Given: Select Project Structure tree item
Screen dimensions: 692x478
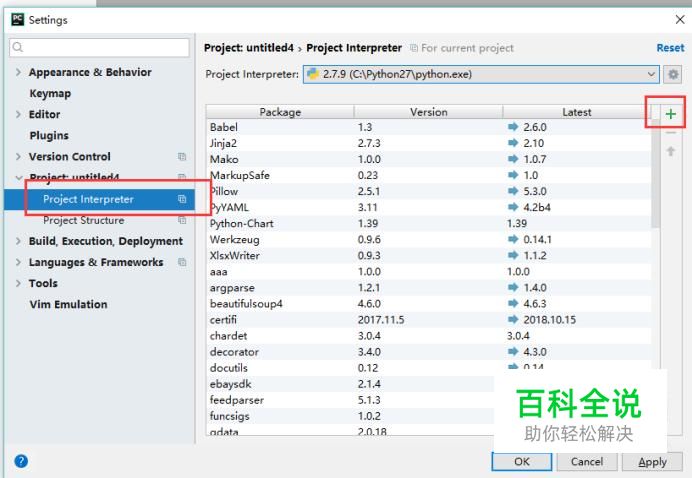Looking at the screenshot, I should pyautogui.click(x=83, y=220).
